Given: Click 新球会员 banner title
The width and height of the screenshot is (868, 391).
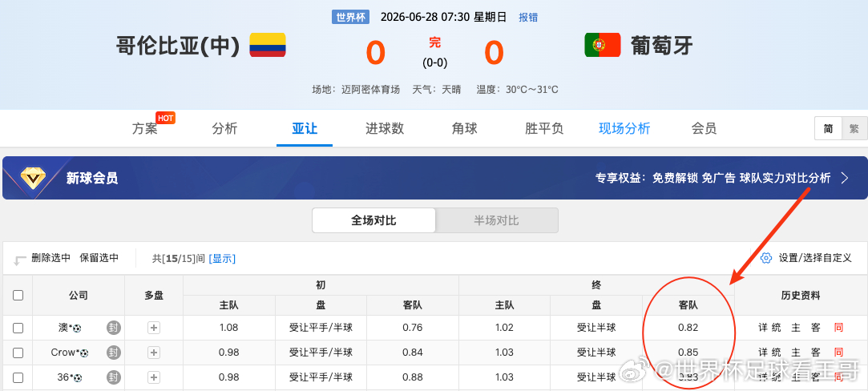Looking at the screenshot, I should (x=92, y=178).
